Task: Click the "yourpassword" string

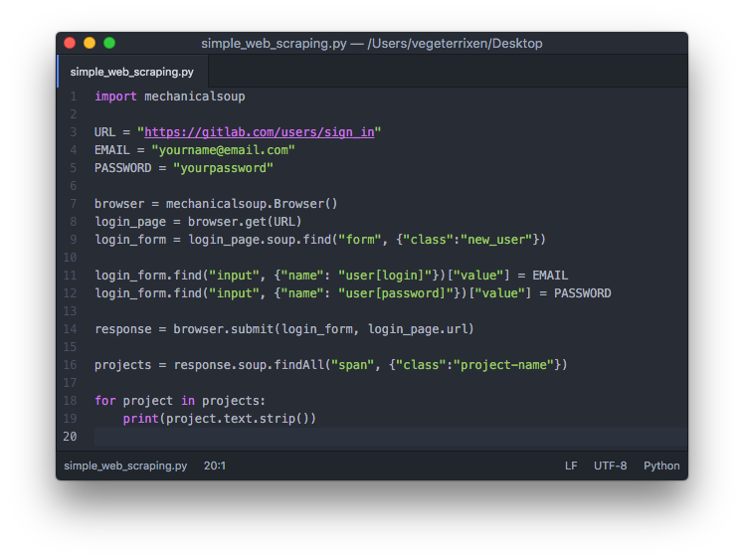Action: coord(223,168)
